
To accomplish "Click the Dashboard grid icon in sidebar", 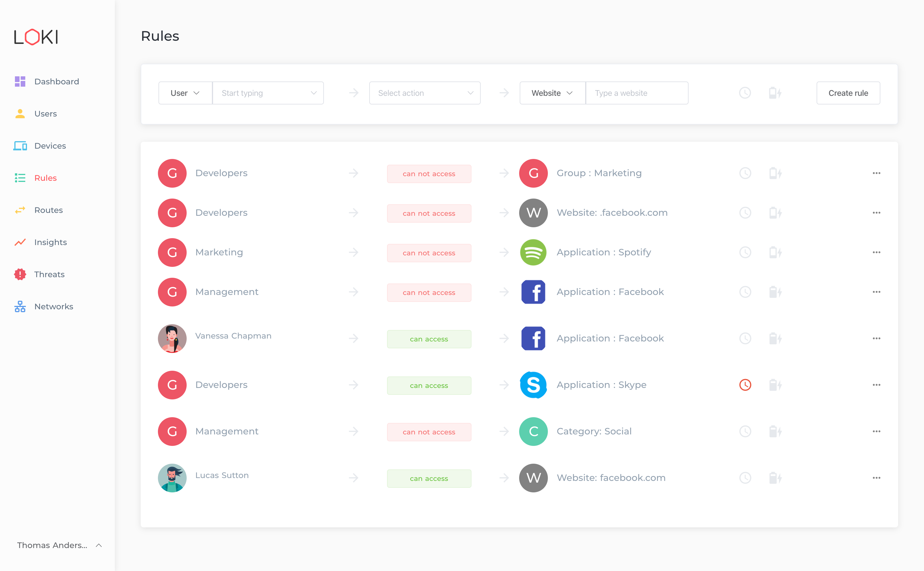I will (20, 81).
